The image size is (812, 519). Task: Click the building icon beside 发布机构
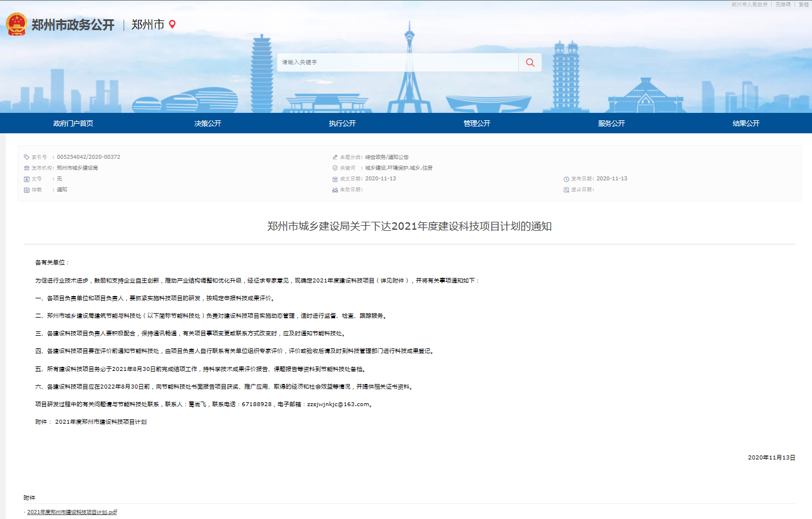point(27,168)
